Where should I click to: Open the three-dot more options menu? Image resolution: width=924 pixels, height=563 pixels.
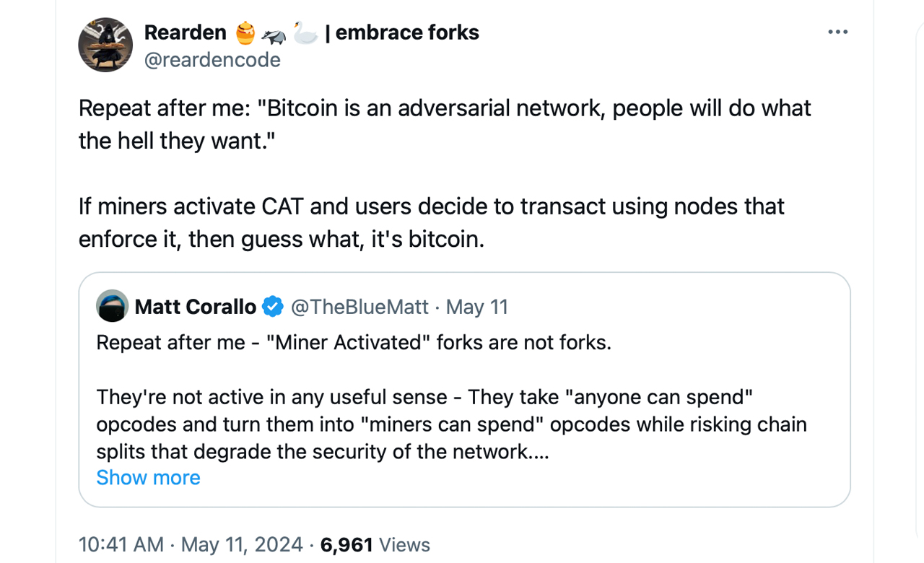click(837, 32)
